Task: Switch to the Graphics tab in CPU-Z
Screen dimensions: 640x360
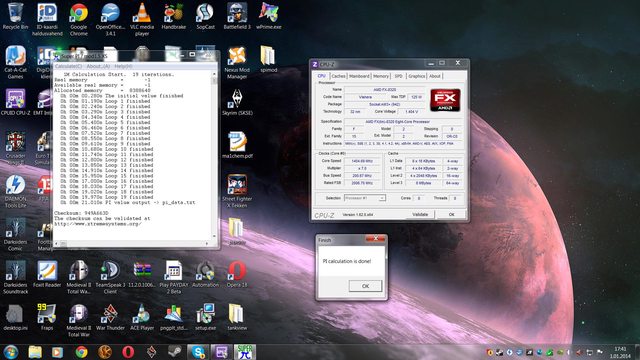Action: click(416, 76)
